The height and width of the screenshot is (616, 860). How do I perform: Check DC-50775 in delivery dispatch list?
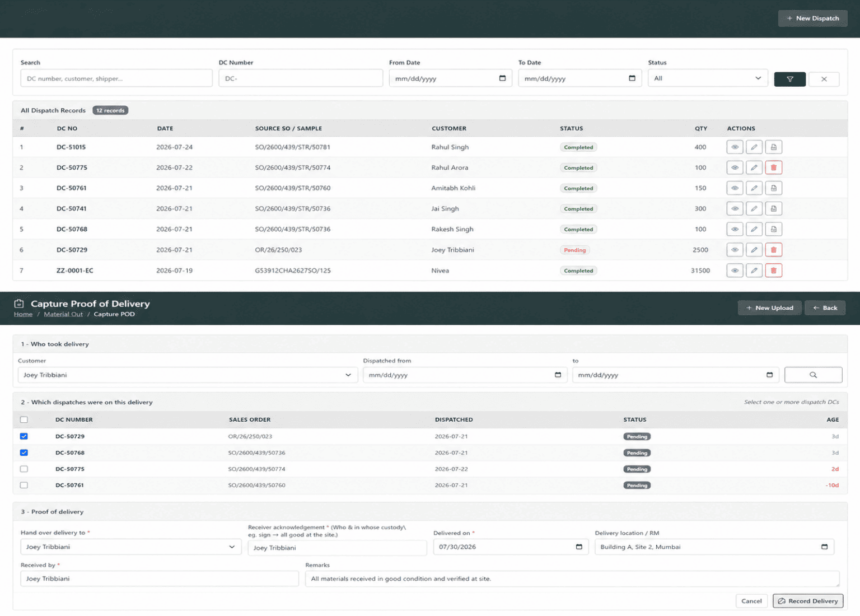[24, 469]
